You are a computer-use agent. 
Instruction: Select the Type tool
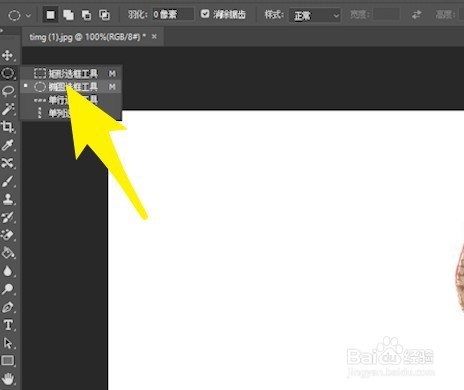[x=8, y=325]
